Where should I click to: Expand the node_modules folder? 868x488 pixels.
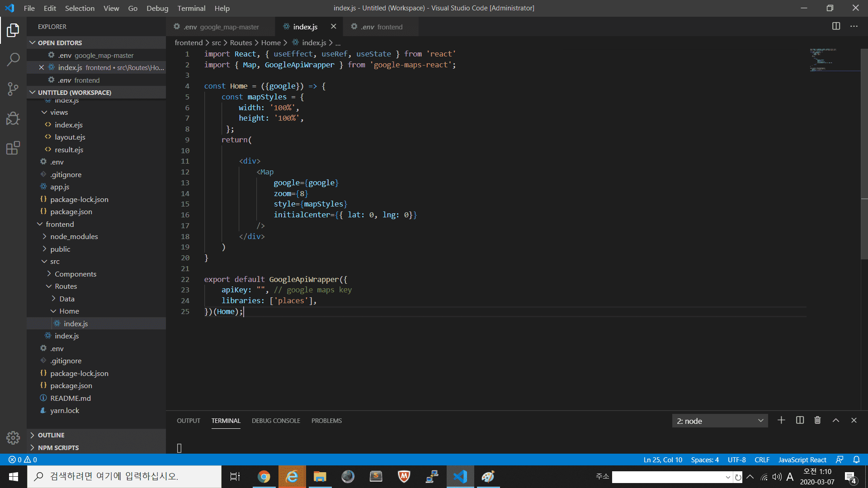click(74, 236)
